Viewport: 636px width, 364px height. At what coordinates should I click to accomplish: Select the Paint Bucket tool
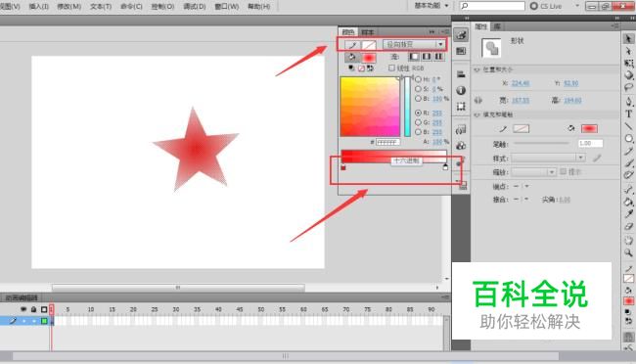[x=628, y=202]
